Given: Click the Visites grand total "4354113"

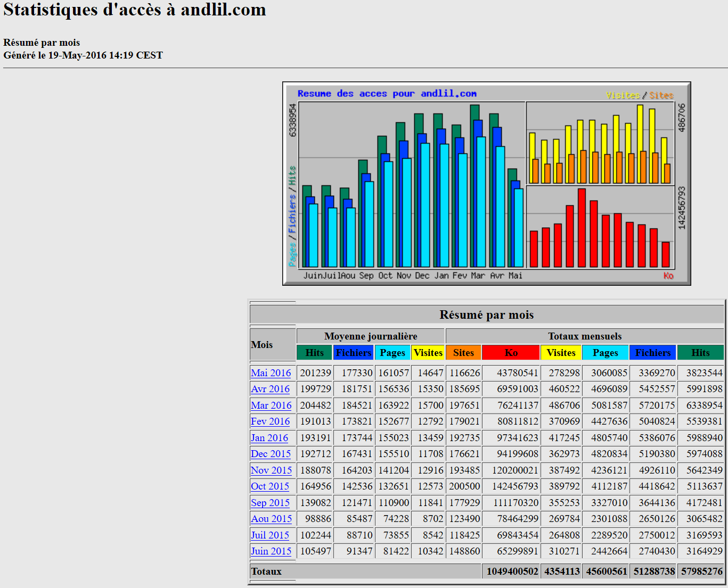Looking at the screenshot, I should pyautogui.click(x=562, y=572).
